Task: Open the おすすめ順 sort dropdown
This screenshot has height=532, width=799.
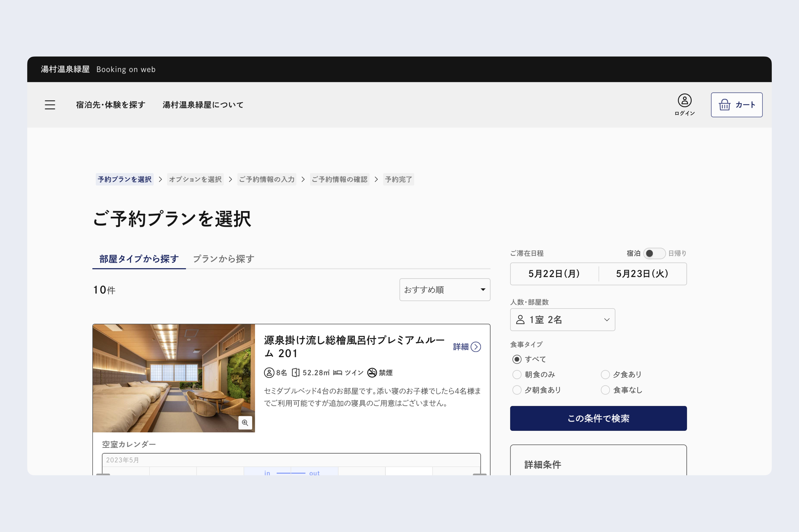Action: tap(445, 290)
